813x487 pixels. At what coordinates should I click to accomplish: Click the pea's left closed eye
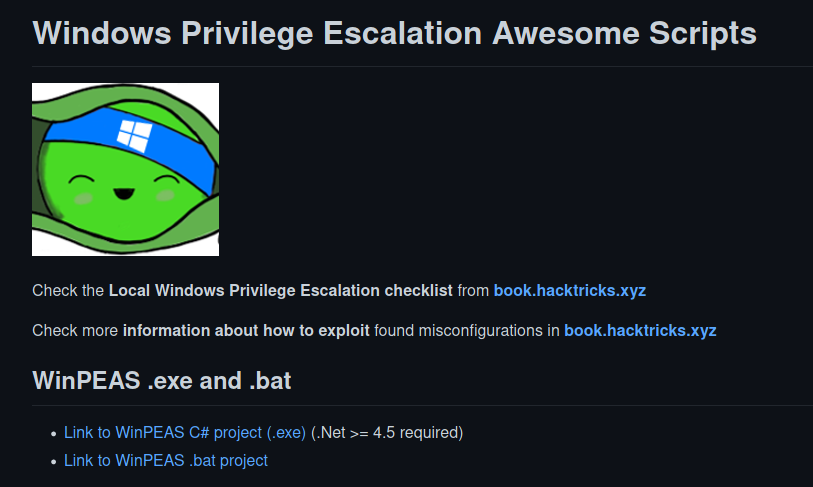point(80,180)
